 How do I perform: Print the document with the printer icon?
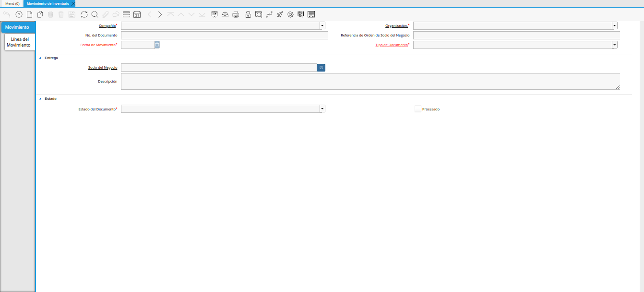point(236,14)
